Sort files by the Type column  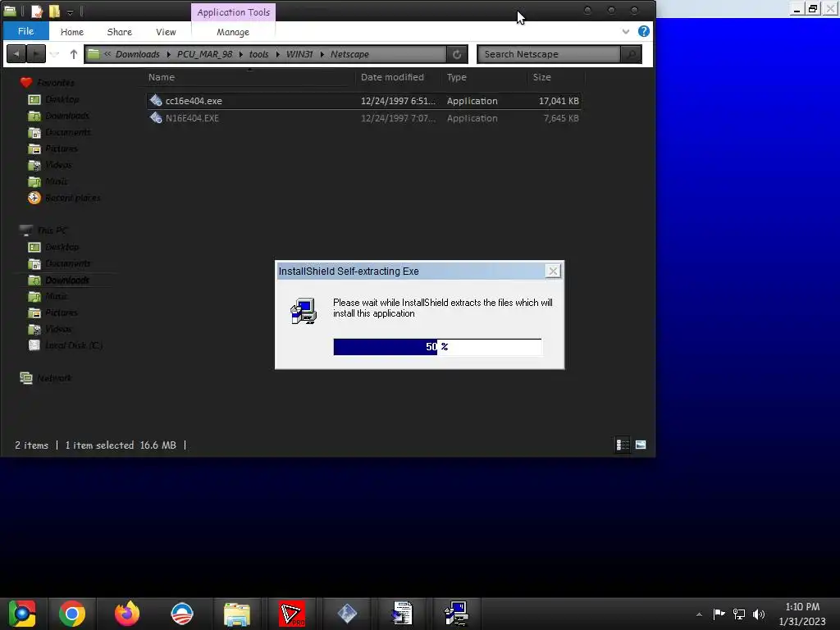tap(456, 77)
